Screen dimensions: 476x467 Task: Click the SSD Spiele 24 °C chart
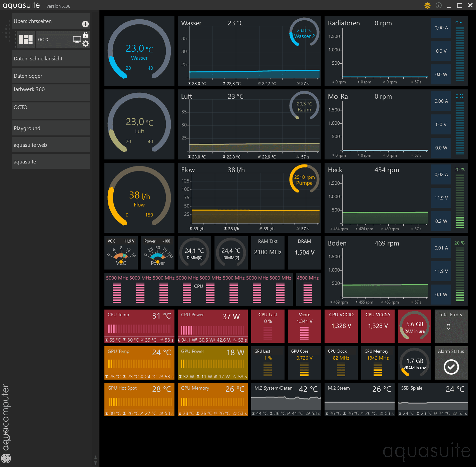pos(433,400)
